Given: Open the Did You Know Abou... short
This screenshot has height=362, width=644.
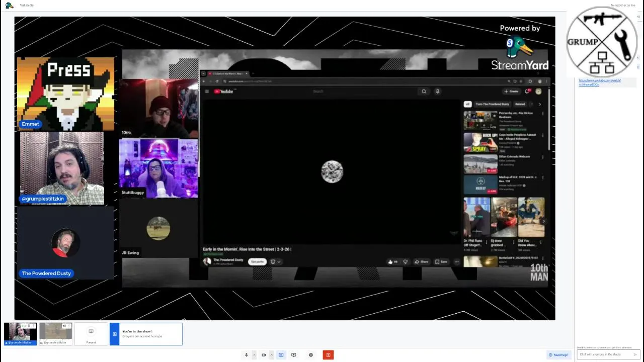Looking at the screenshot, I should pyautogui.click(x=531, y=217).
